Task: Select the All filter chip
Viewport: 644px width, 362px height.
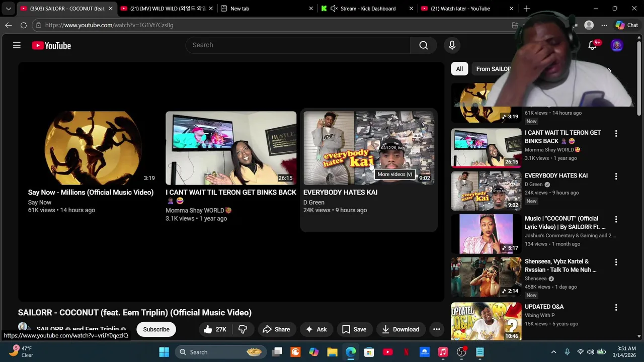Action: tap(459, 69)
